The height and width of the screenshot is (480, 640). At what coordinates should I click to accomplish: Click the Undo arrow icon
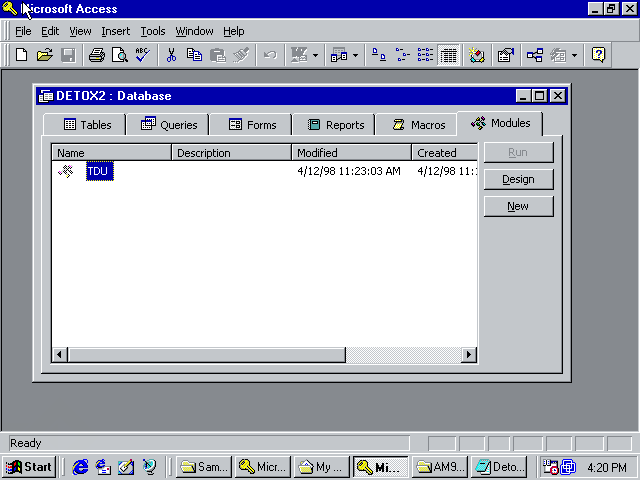tap(270, 55)
